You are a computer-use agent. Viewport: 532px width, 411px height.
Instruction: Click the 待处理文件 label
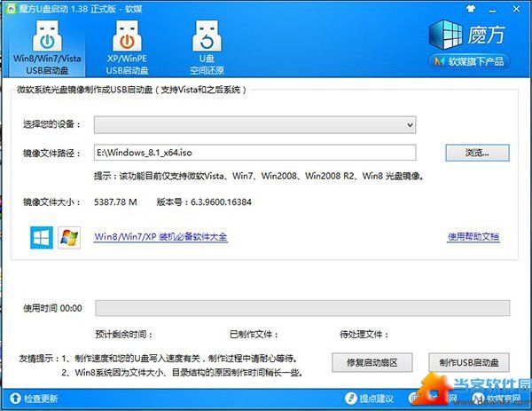pos(364,335)
